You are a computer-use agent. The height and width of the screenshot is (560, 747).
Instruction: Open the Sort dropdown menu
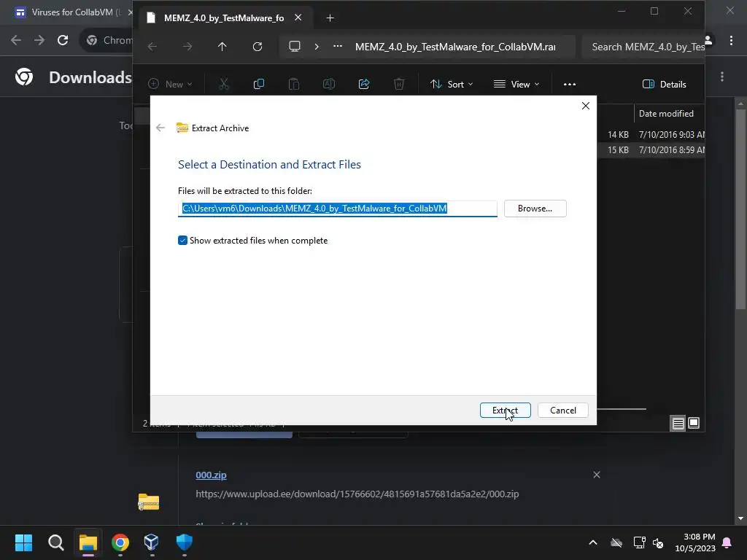tap(451, 85)
